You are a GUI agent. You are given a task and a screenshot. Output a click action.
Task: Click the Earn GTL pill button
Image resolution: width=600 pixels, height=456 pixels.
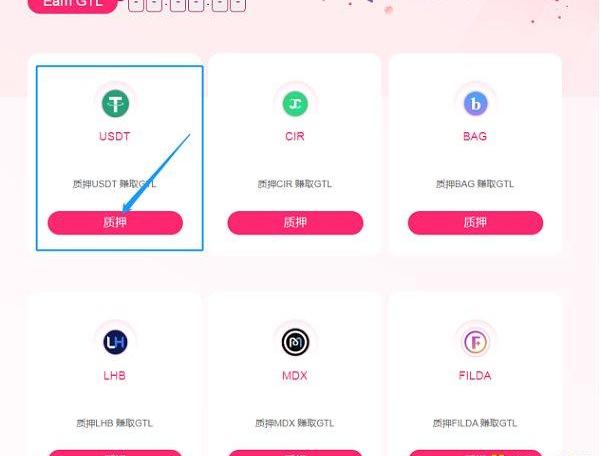pos(72,4)
